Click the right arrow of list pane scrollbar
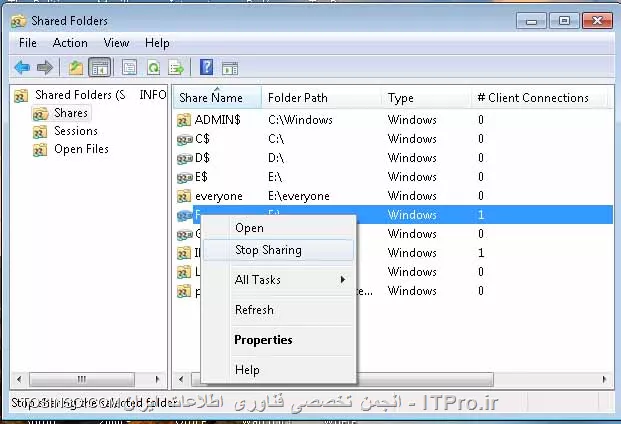This screenshot has width=621, height=424. [604, 379]
